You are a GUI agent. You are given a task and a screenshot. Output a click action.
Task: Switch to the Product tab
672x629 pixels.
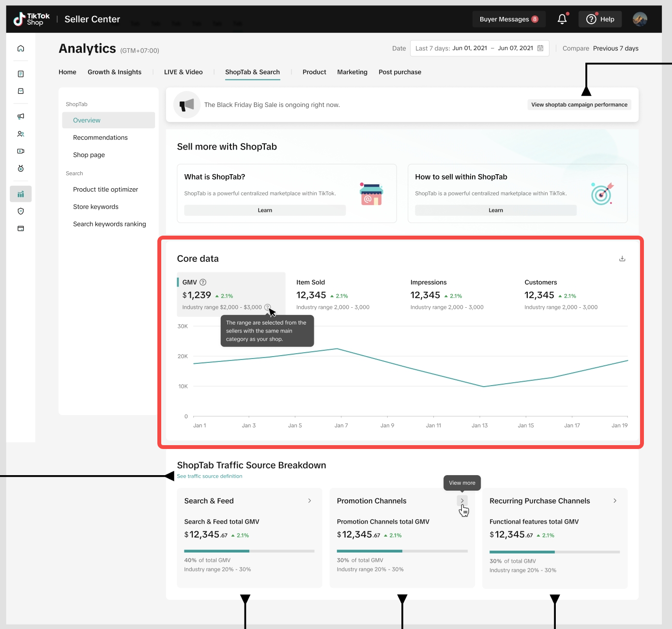(314, 72)
